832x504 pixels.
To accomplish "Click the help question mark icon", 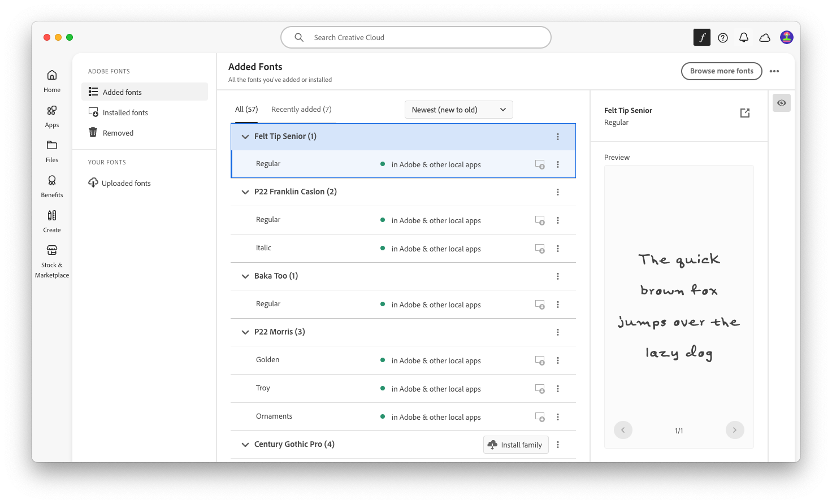I will tap(723, 38).
